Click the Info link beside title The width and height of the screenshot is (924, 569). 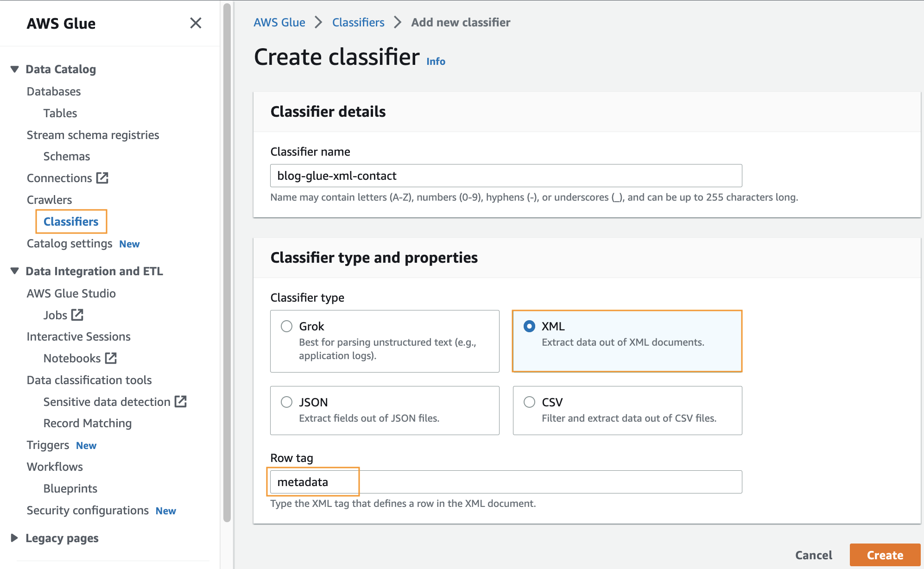436,62
